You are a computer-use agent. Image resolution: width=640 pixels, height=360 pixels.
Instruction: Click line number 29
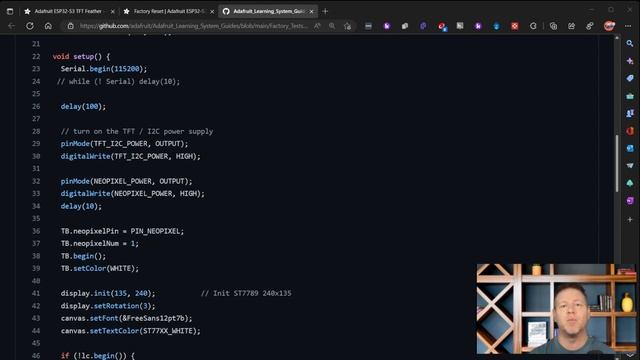coord(36,144)
